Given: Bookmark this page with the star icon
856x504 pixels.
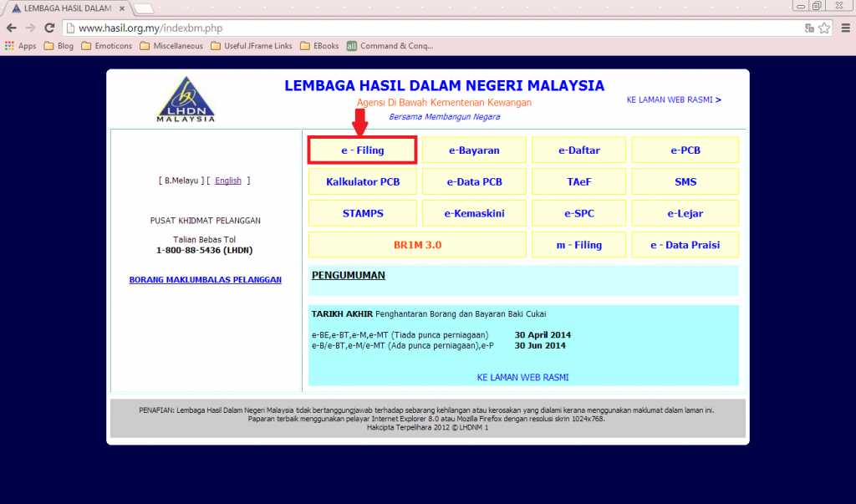Looking at the screenshot, I should coord(824,28).
